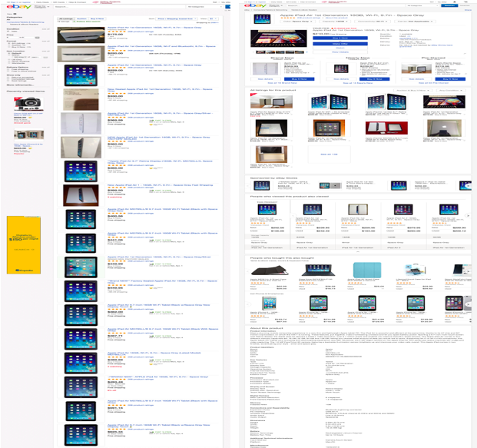Click See details under Nearly New

click(341, 79)
